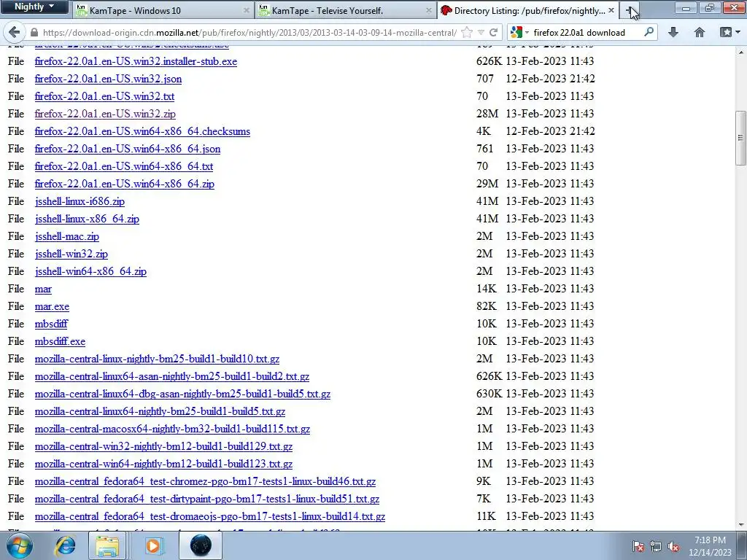747x560 pixels.
Task: Open the Downloads arrow button
Action: [x=673, y=32]
